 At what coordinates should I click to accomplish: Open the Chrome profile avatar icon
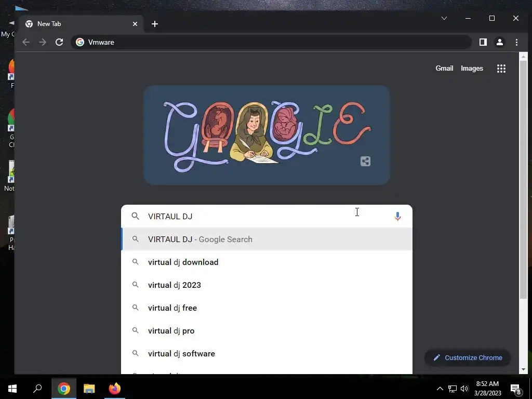coord(499,42)
